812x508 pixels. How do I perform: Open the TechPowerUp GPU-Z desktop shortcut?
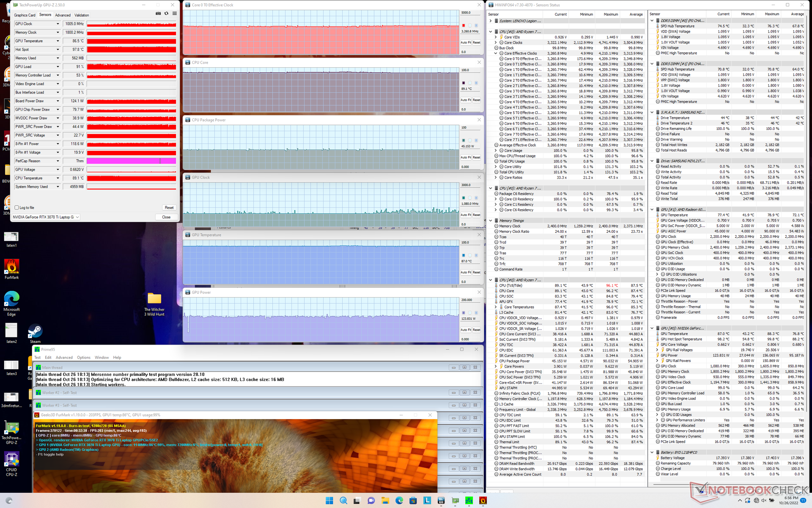(11, 432)
